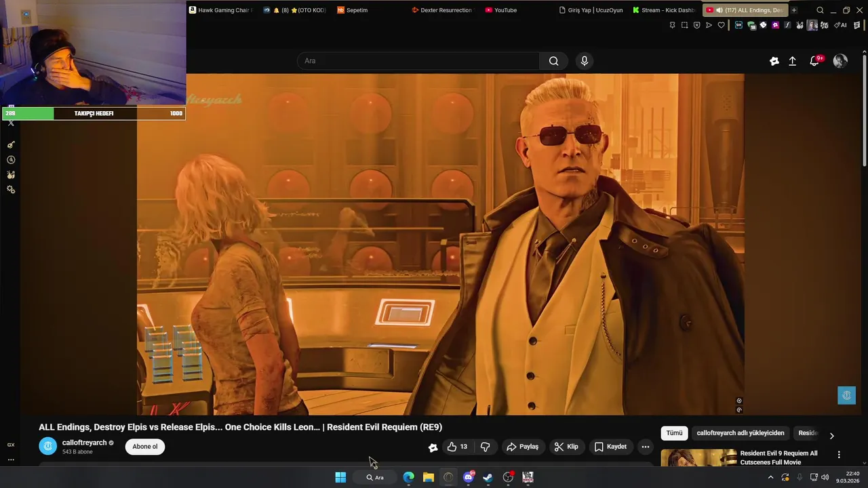
Task: Switch to Hawk Gaming Chair tab
Action: tap(220, 10)
